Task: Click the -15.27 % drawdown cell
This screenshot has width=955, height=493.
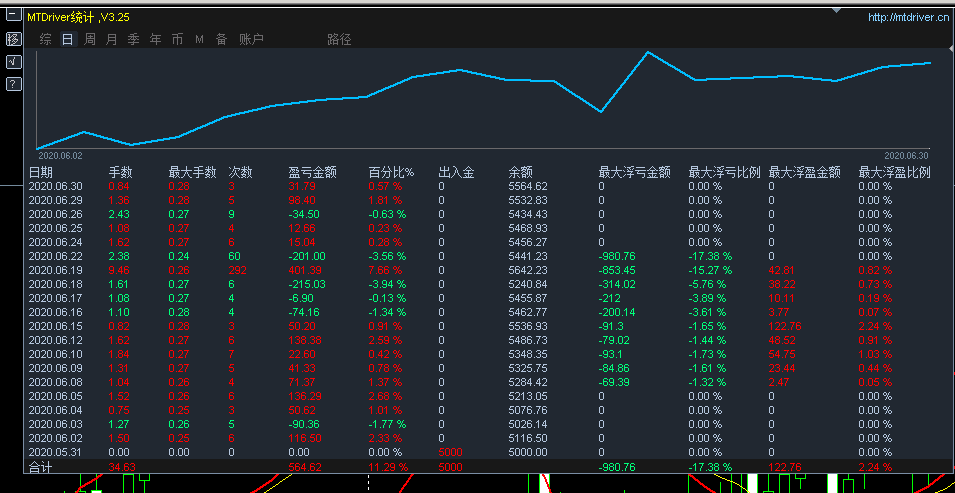Action: pos(710,271)
